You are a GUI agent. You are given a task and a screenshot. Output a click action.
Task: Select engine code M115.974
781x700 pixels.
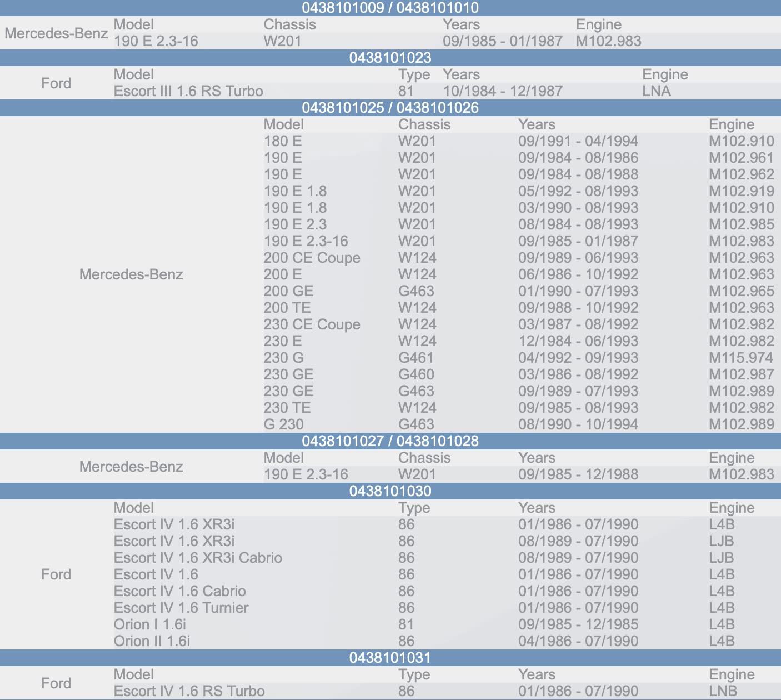point(742,358)
